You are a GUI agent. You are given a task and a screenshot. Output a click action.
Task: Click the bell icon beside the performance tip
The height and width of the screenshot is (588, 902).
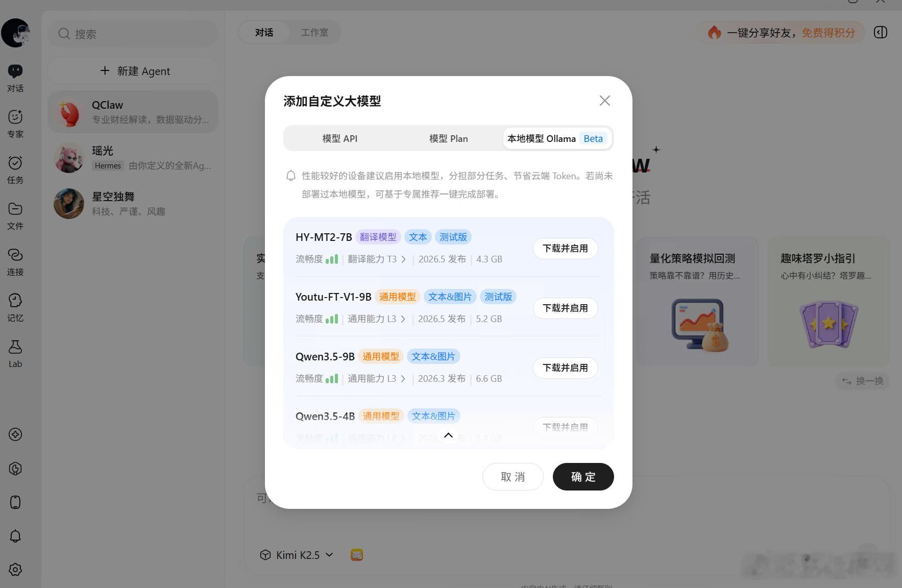point(291,176)
